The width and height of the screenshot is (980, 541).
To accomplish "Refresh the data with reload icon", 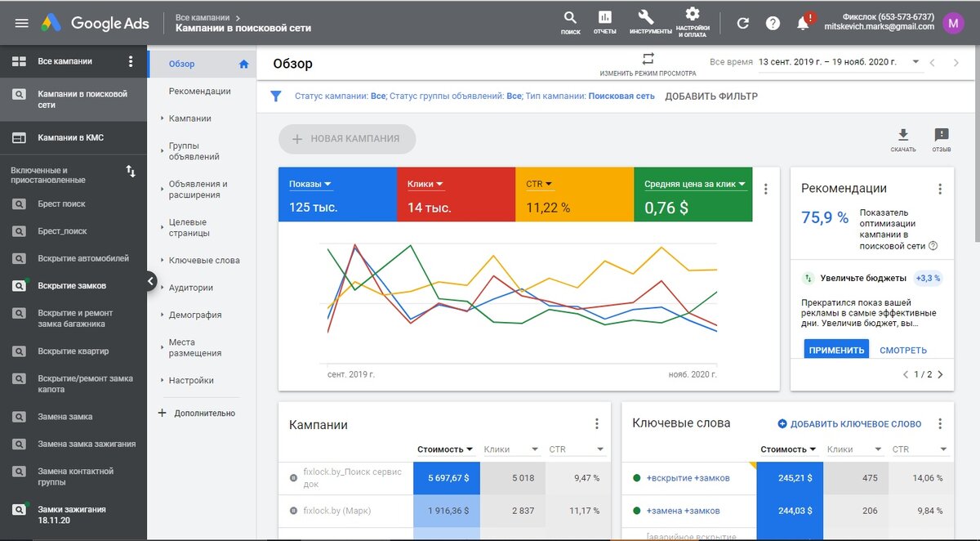I will pos(742,23).
